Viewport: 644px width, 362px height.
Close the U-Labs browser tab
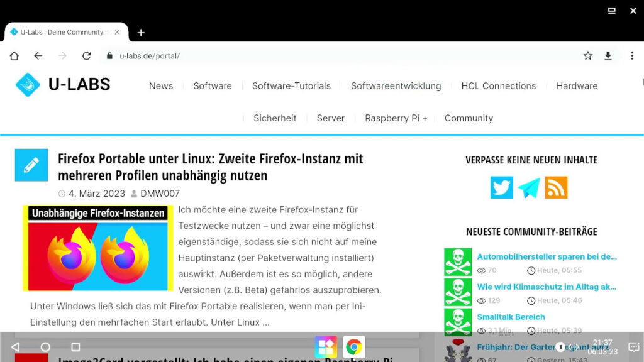pyautogui.click(x=117, y=32)
